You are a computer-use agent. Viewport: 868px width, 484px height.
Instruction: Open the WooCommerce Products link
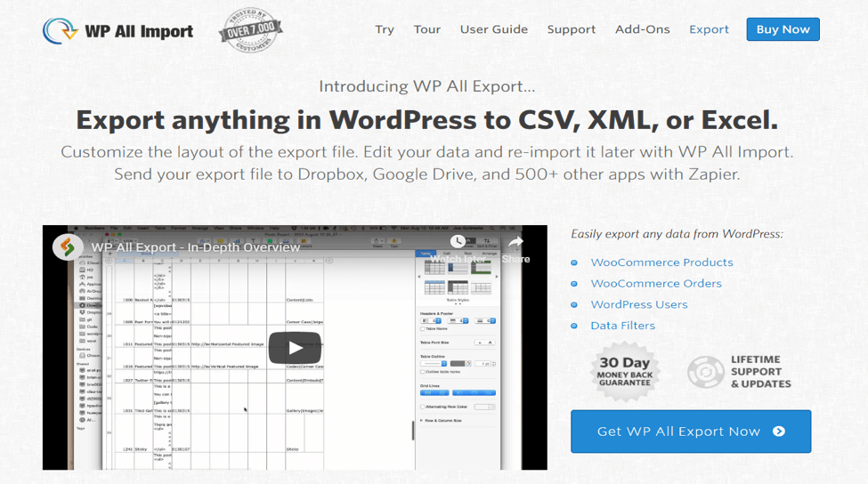[661, 262]
